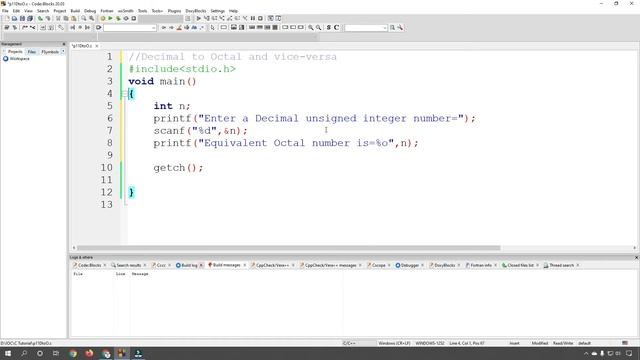Open the build target dropdown
Image resolution: width=640 pixels, height=360 pixels.
click(160, 18)
